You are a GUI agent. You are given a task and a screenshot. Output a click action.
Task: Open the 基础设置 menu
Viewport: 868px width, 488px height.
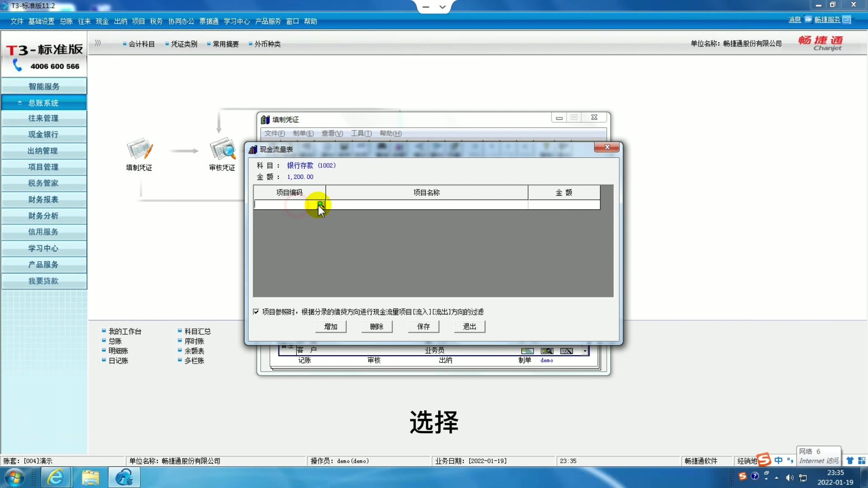(x=41, y=21)
